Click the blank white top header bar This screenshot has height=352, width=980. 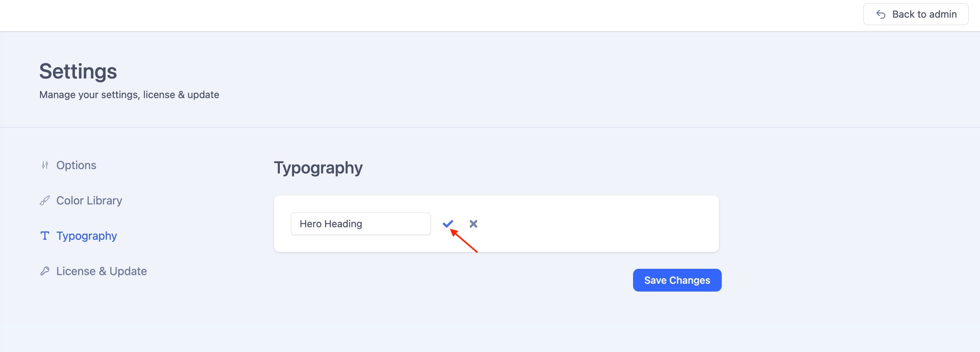coord(432,15)
